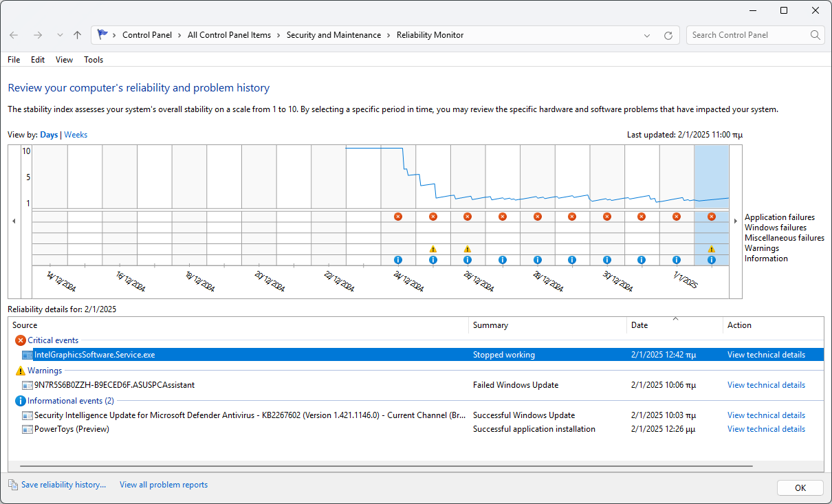
Task: Click the warning icon in the highlighted chart column
Action: (711, 249)
